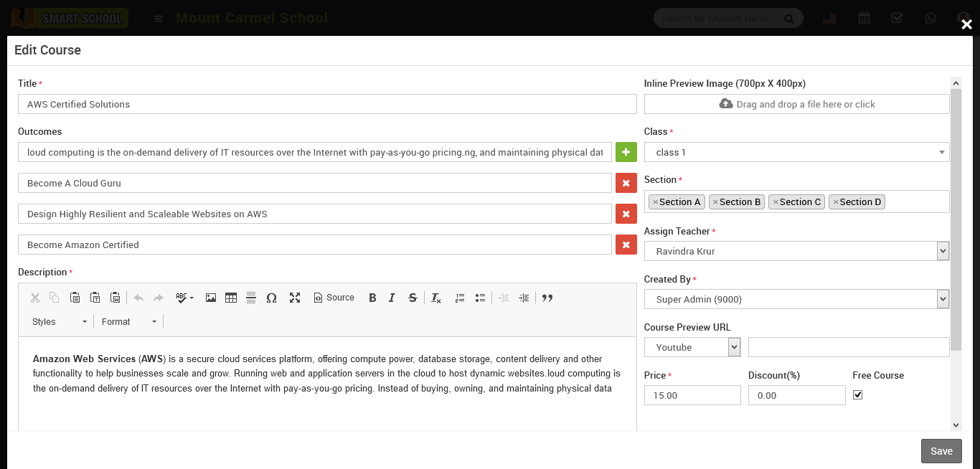Add new outcome with green plus
Image resolution: width=980 pixels, height=469 pixels.
[626, 152]
